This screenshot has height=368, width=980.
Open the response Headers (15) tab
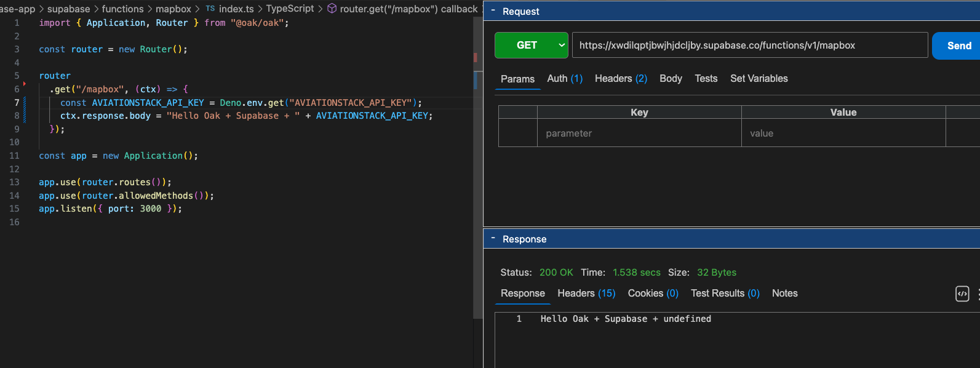586,294
